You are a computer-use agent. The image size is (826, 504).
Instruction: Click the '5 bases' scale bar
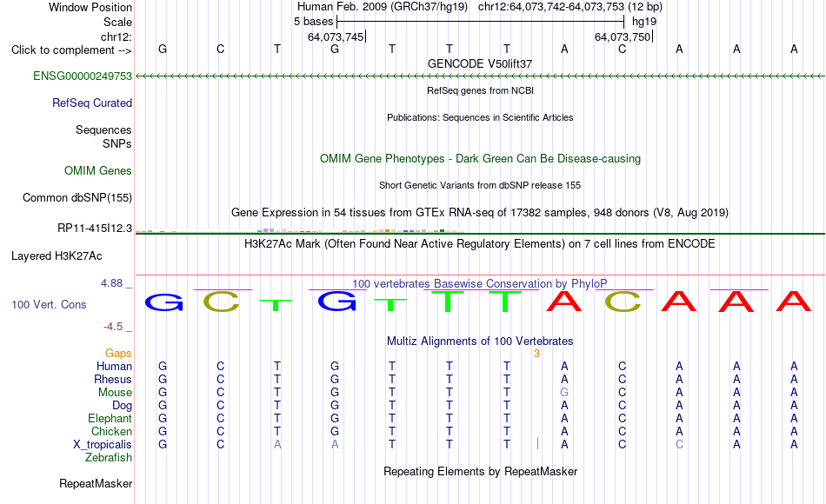(x=481, y=22)
